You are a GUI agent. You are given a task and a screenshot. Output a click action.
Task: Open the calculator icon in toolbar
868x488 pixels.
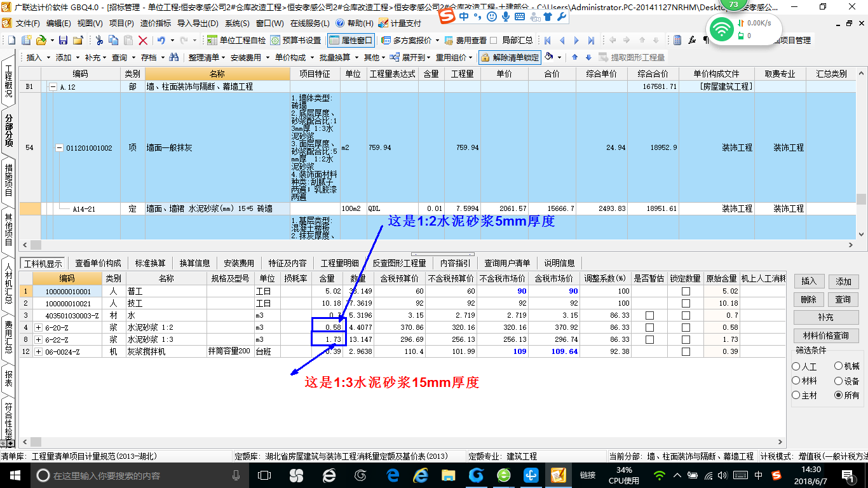677,41
